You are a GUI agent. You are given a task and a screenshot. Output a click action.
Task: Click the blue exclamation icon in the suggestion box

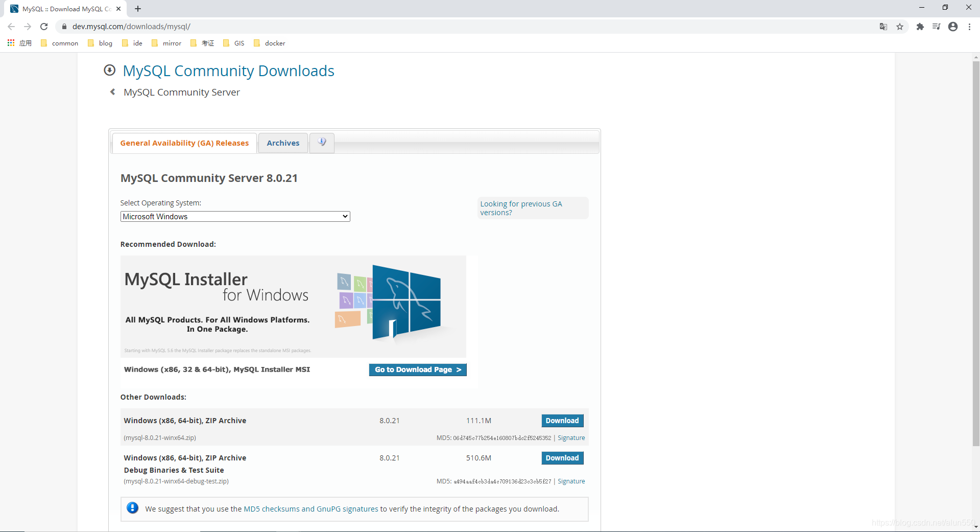pyautogui.click(x=132, y=508)
